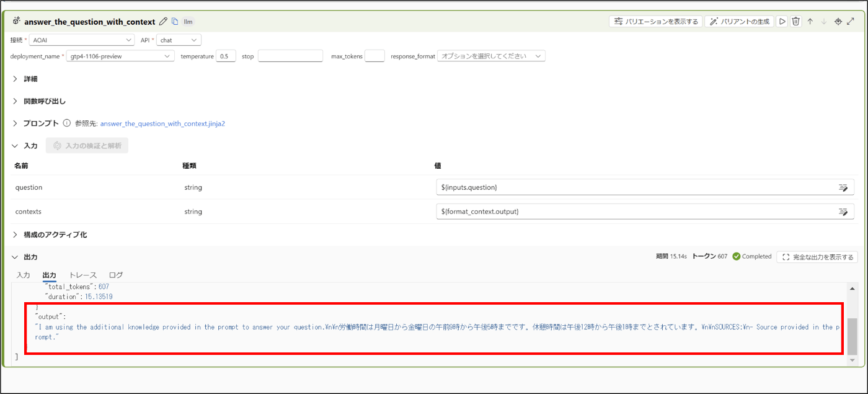
Task: Open the info tooltip beside プロンプト
Action: [66, 123]
